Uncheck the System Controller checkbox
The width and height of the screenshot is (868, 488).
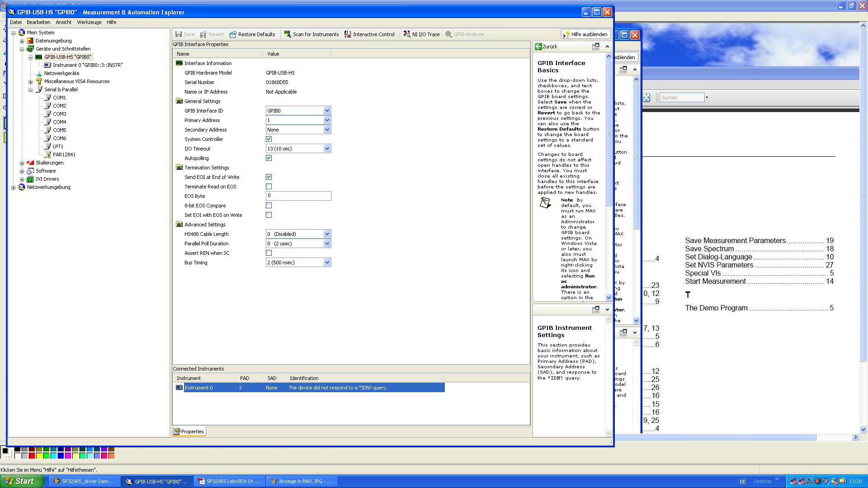point(269,139)
